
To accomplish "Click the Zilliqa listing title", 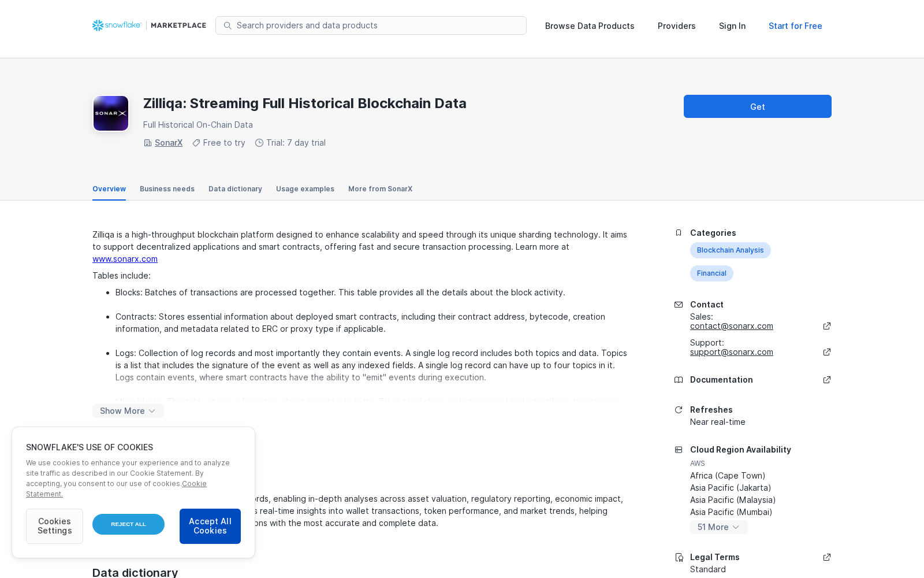I will point(305,103).
